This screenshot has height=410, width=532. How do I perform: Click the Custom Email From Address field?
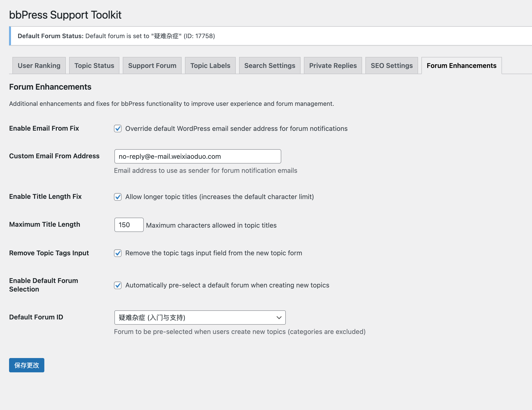[x=198, y=156]
